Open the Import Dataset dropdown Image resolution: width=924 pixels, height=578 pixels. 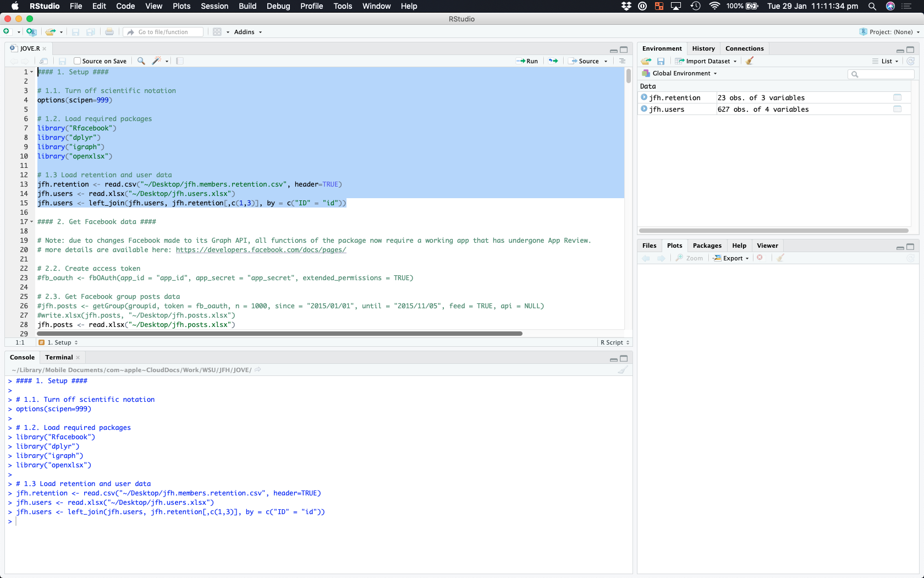coord(708,61)
